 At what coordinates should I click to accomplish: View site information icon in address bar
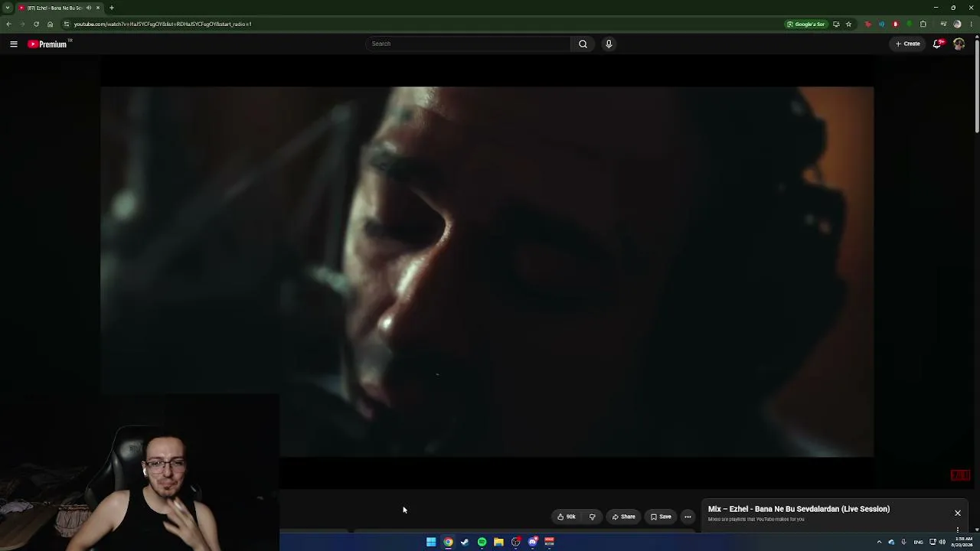[x=66, y=24]
